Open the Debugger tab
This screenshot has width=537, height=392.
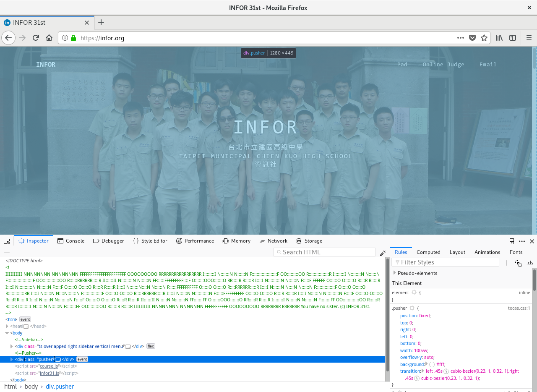coord(109,241)
